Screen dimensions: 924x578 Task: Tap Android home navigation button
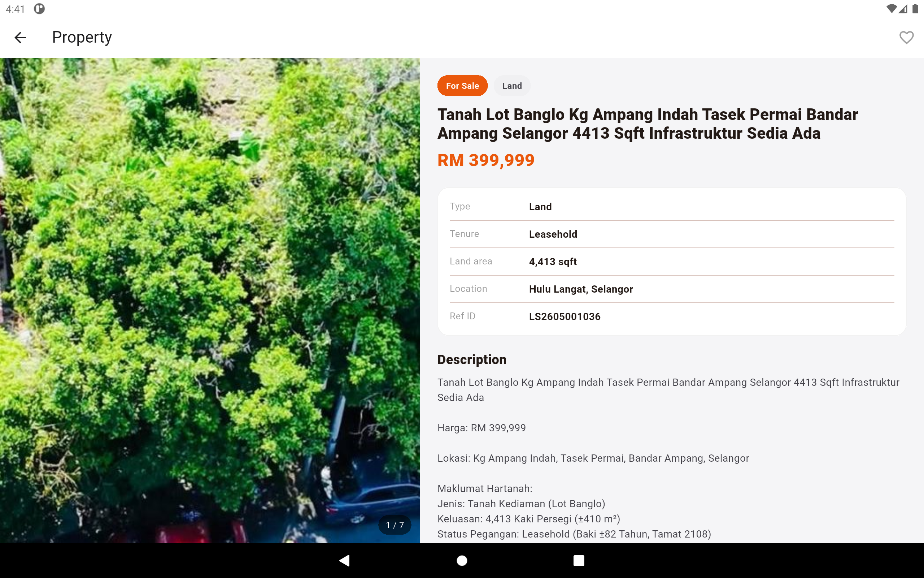click(462, 560)
